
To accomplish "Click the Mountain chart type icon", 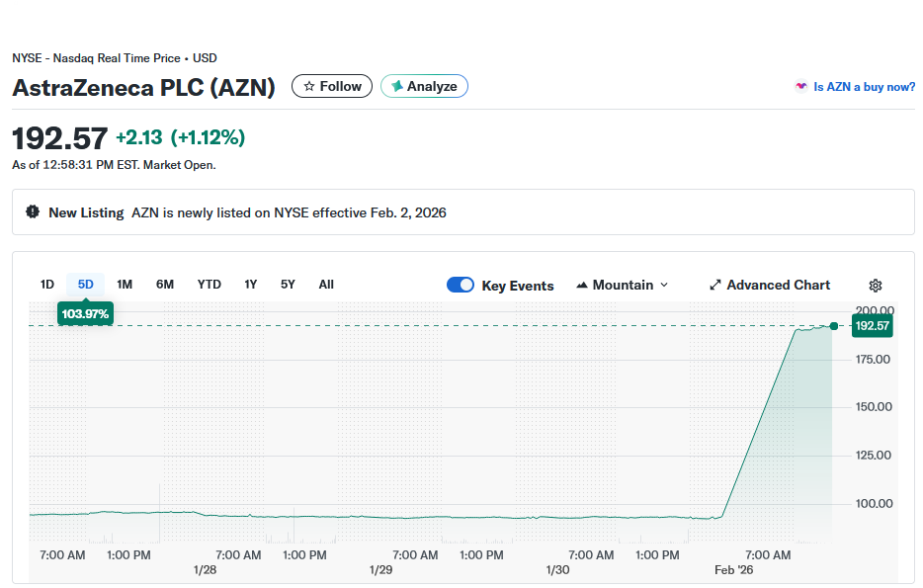I will [x=581, y=286].
